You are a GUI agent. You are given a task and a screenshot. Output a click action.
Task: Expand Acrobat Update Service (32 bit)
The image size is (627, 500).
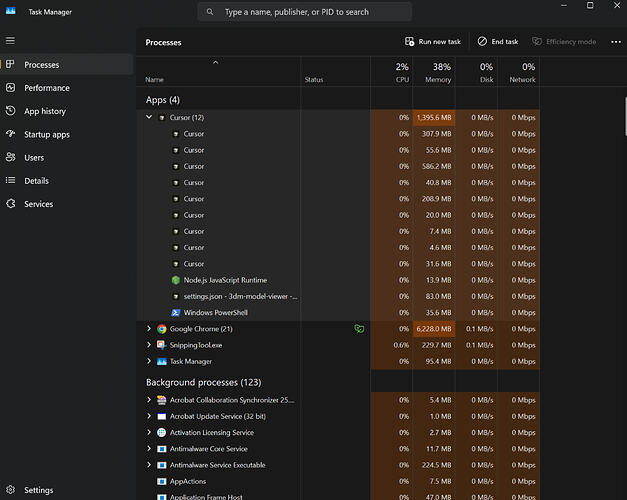(x=149, y=416)
